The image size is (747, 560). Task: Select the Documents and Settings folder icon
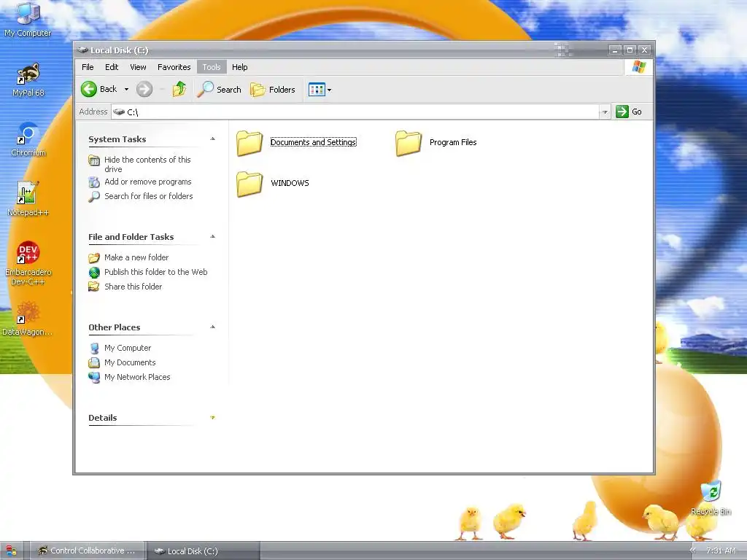tap(249, 143)
